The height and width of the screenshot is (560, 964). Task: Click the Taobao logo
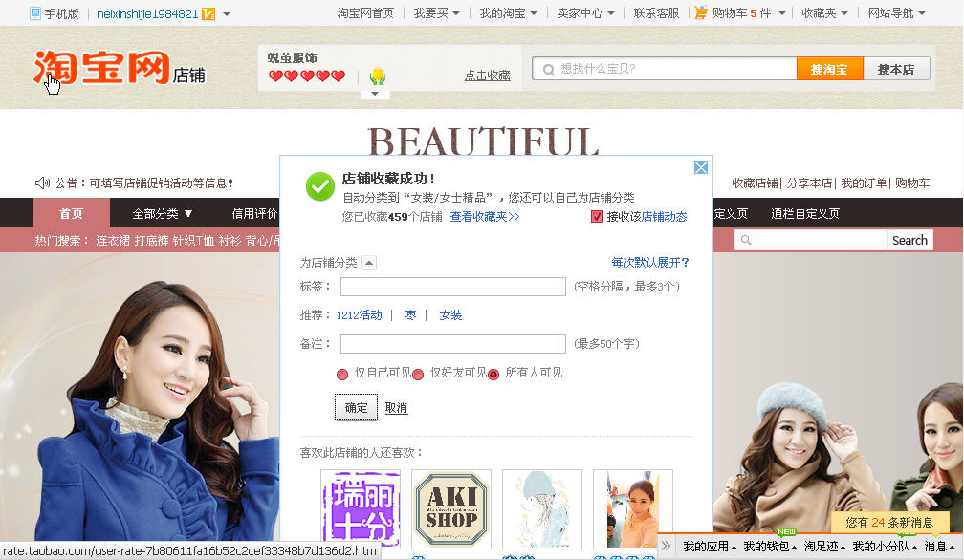(x=101, y=67)
